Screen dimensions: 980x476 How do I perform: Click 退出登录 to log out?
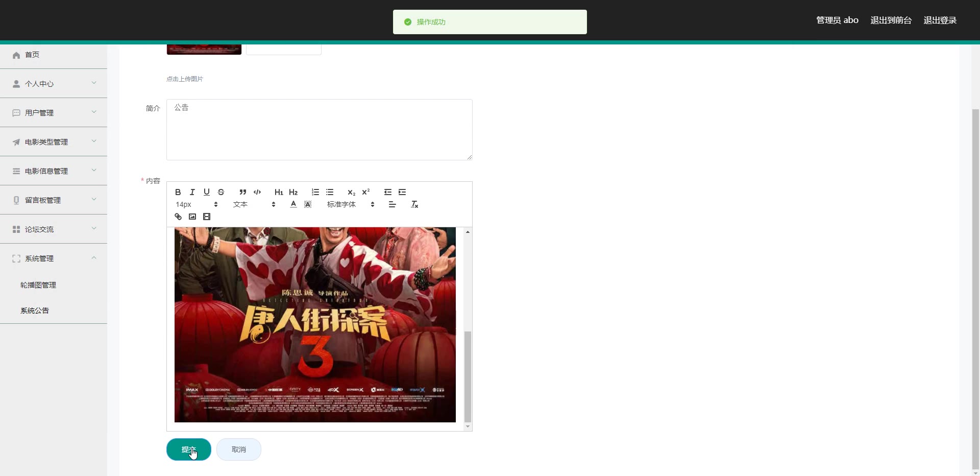pos(940,20)
